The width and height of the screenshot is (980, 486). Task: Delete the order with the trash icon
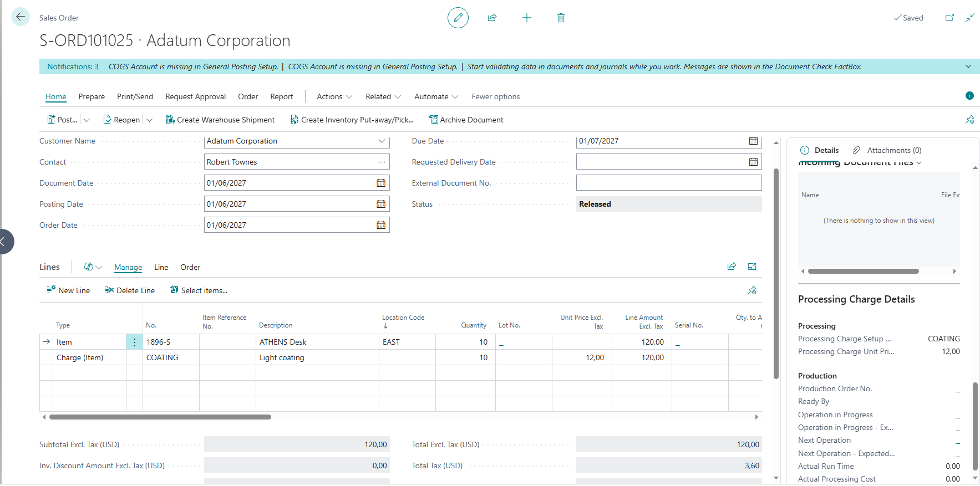[x=561, y=18]
